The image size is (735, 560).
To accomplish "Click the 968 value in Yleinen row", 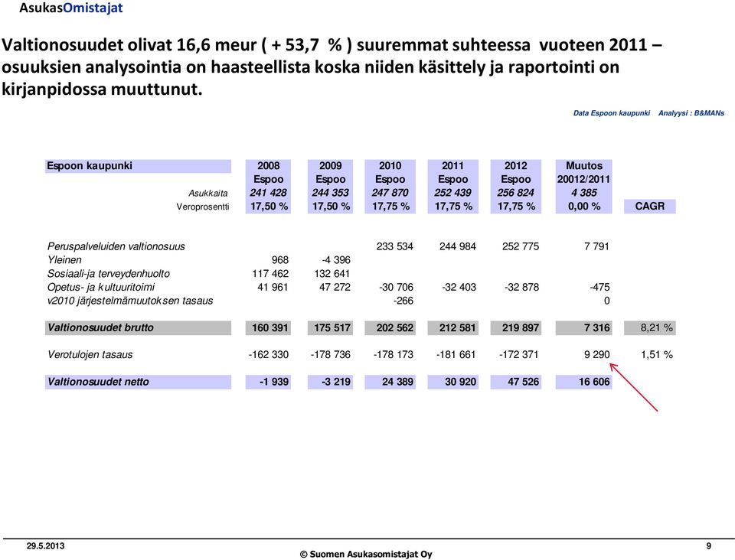I will 280,260.
